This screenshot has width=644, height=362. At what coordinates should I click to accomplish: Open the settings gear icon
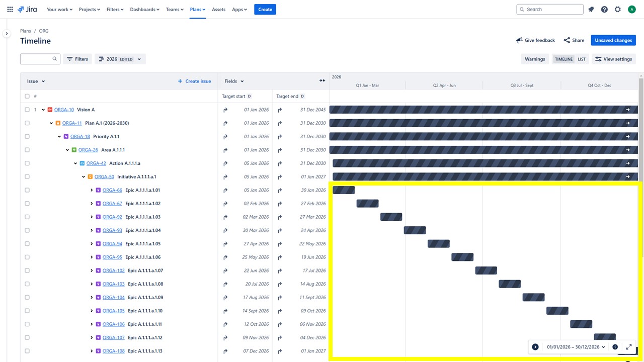[618, 10]
